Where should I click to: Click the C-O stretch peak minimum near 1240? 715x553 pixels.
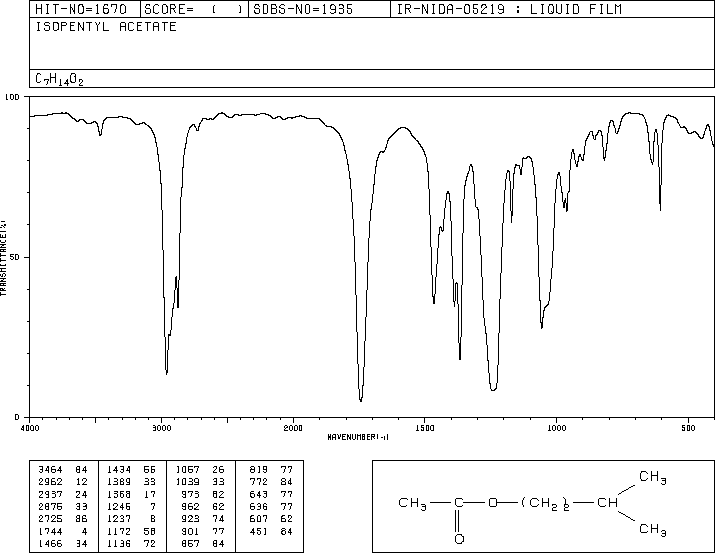pos(493,389)
